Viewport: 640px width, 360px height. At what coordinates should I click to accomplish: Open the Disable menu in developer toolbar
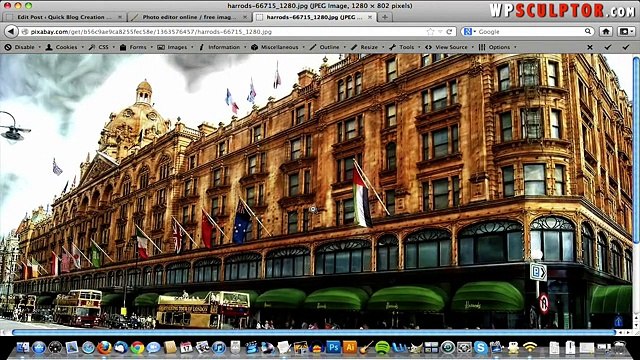pyautogui.click(x=22, y=47)
